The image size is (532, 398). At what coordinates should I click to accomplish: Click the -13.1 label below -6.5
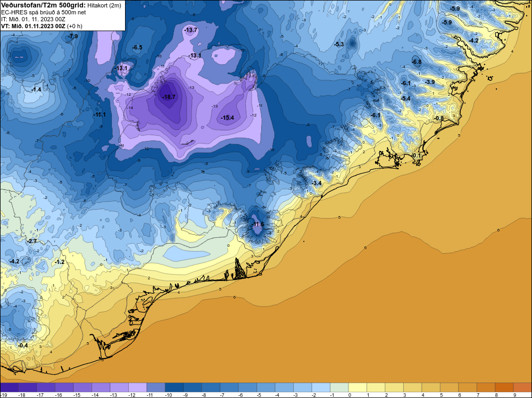tap(121, 68)
